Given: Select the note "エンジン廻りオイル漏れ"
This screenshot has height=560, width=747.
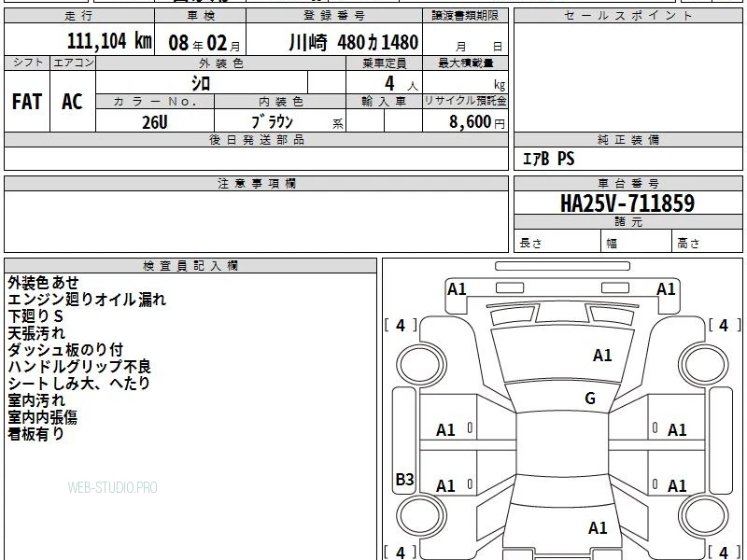Looking at the screenshot, I should pyautogui.click(x=87, y=299).
